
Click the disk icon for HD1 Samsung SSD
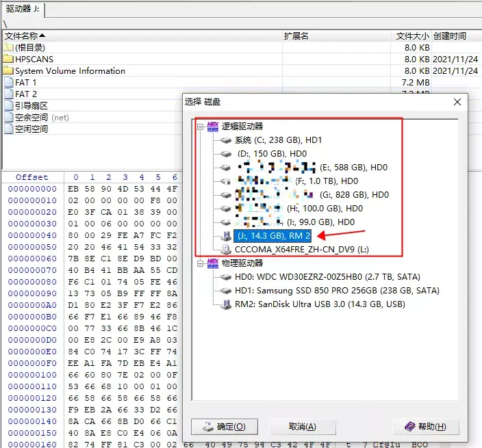(x=226, y=291)
